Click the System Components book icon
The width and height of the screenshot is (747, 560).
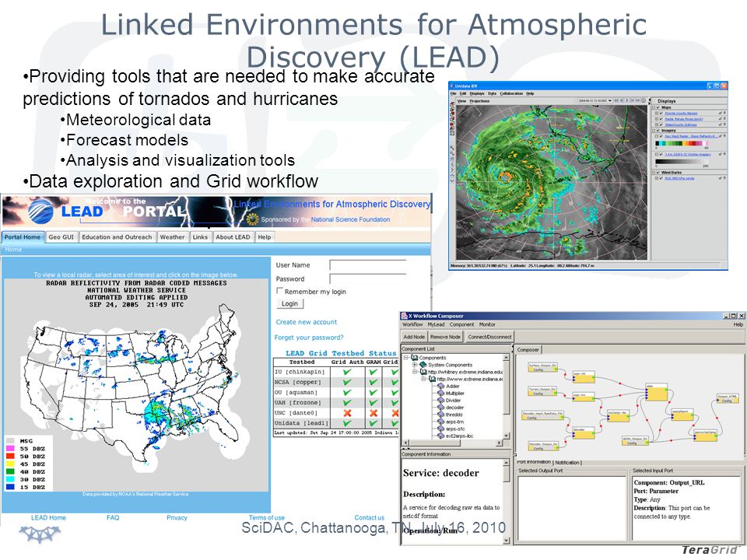point(423,365)
